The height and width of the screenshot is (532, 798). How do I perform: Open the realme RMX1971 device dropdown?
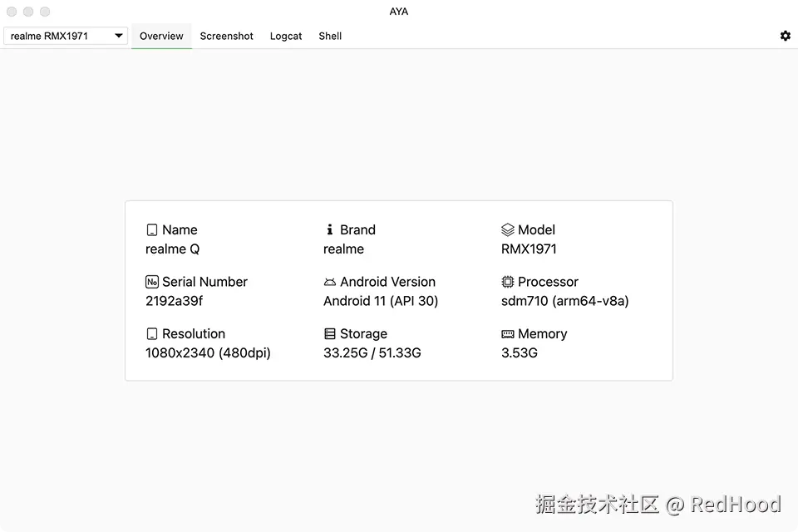tap(66, 36)
